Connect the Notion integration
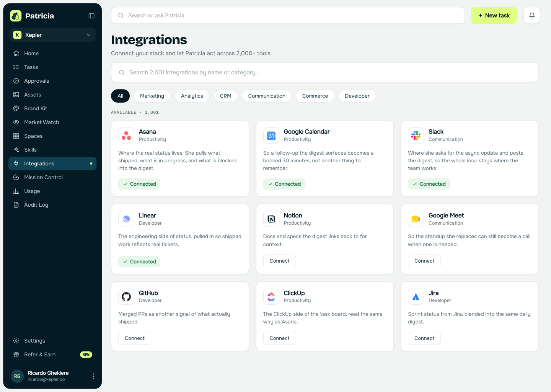 click(x=280, y=261)
